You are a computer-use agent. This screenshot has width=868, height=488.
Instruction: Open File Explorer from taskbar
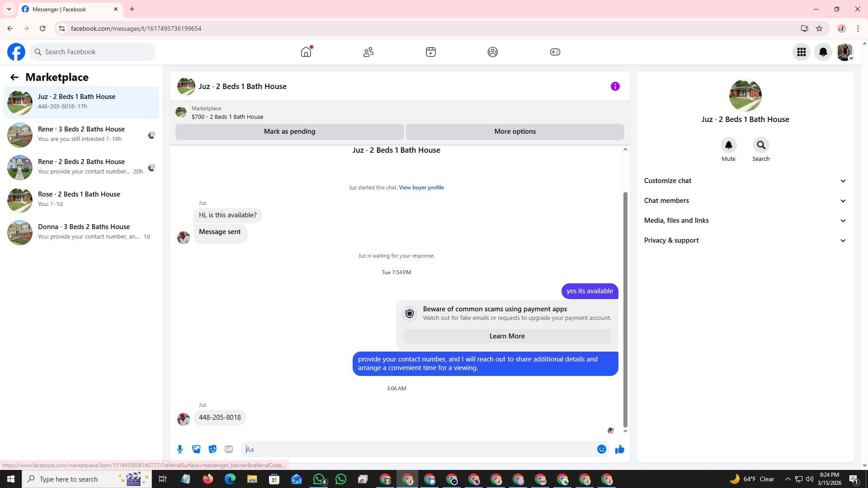252,479
